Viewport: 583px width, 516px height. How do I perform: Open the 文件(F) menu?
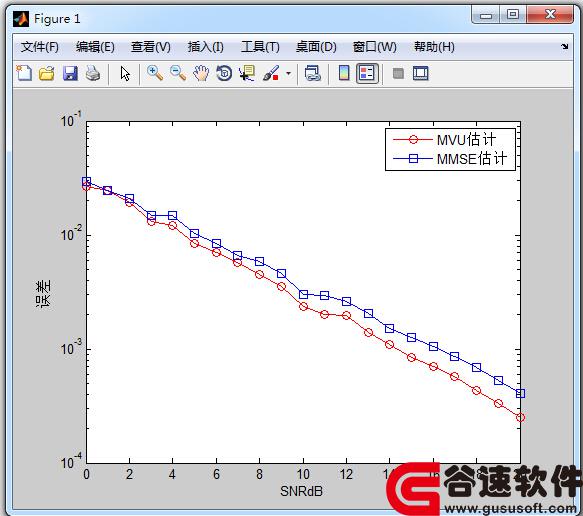40,47
